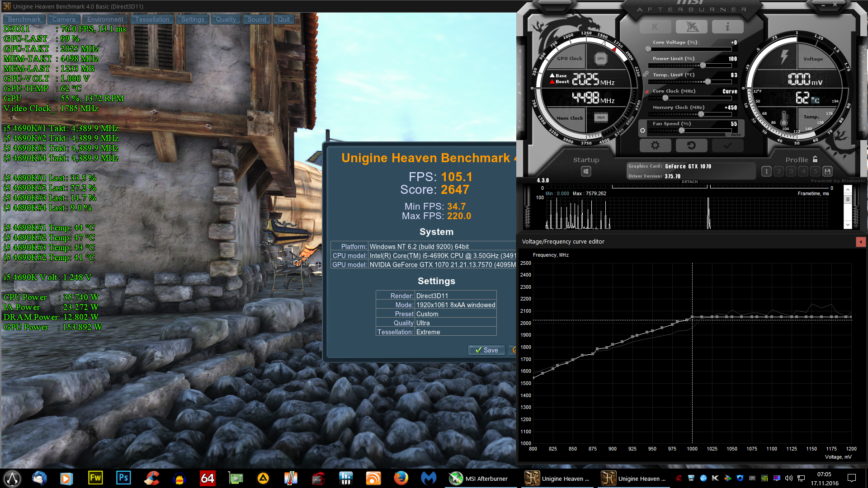Click core clock curve bars icon
The image size is (868, 488).
point(646,91)
